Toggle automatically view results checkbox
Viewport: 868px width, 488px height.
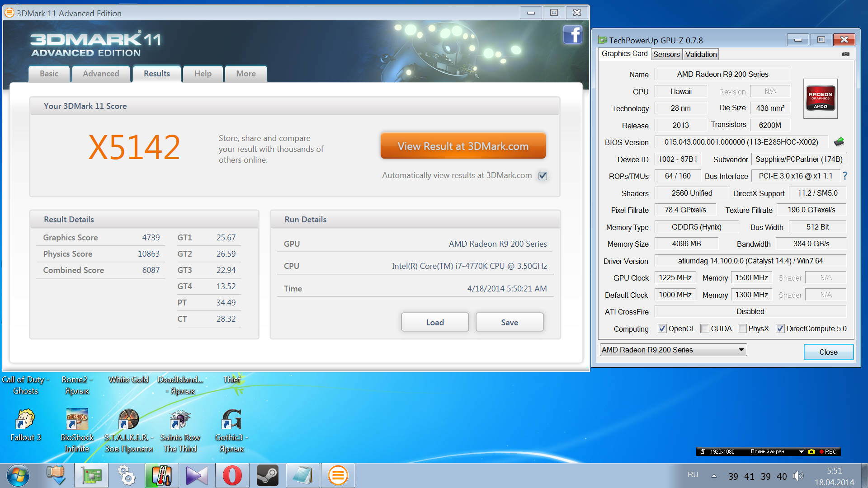point(542,176)
